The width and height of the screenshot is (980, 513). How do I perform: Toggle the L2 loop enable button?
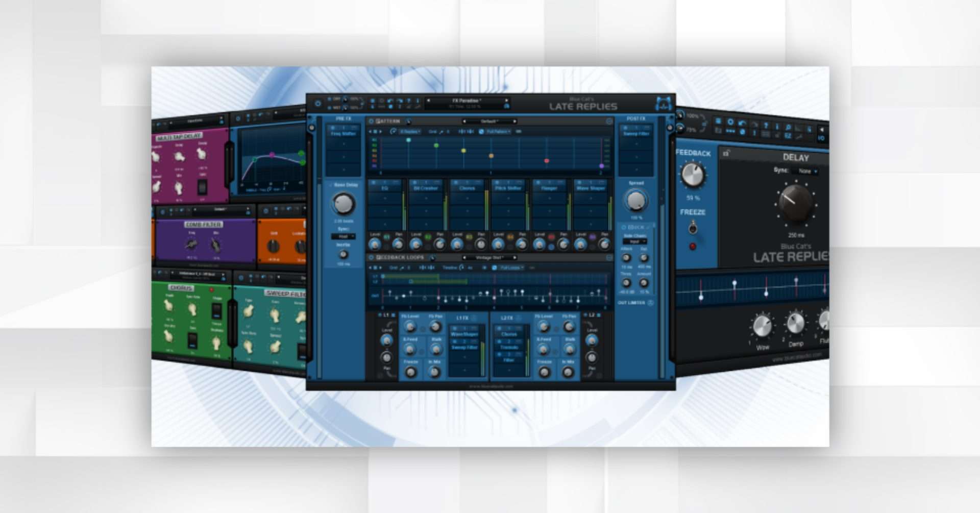click(x=586, y=315)
